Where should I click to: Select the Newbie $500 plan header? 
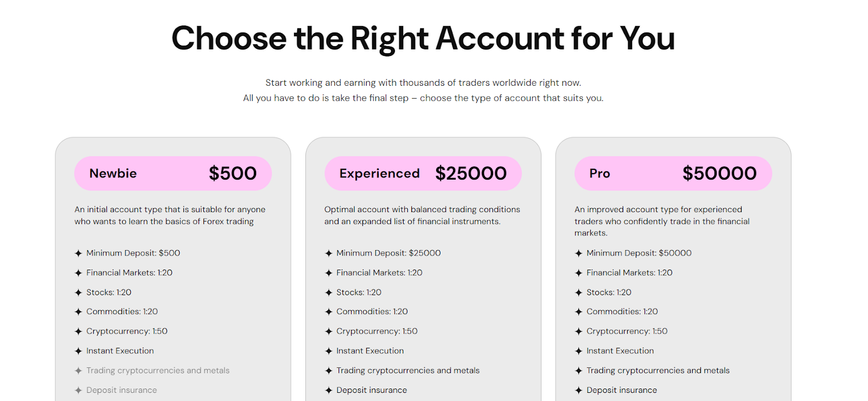[173, 174]
